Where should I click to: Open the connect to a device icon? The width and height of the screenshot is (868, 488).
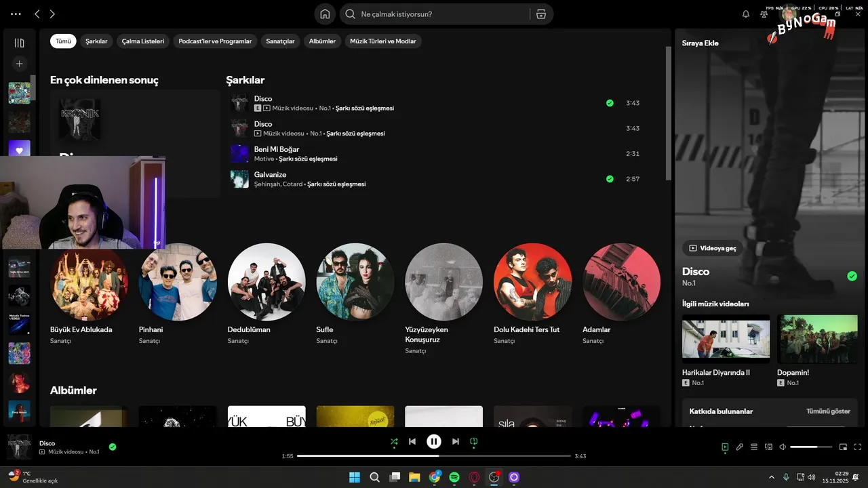pos(768,447)
